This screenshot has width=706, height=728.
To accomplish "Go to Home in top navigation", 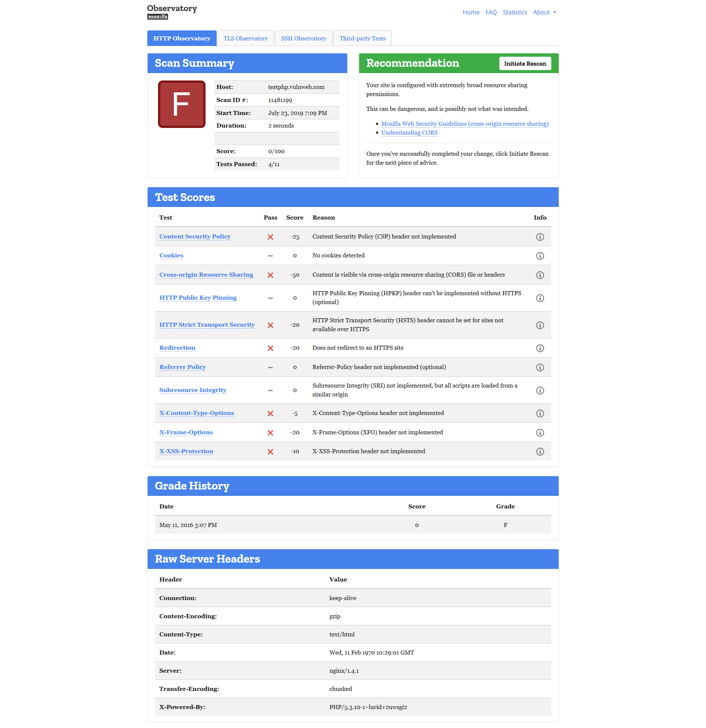I will point(471,12).
